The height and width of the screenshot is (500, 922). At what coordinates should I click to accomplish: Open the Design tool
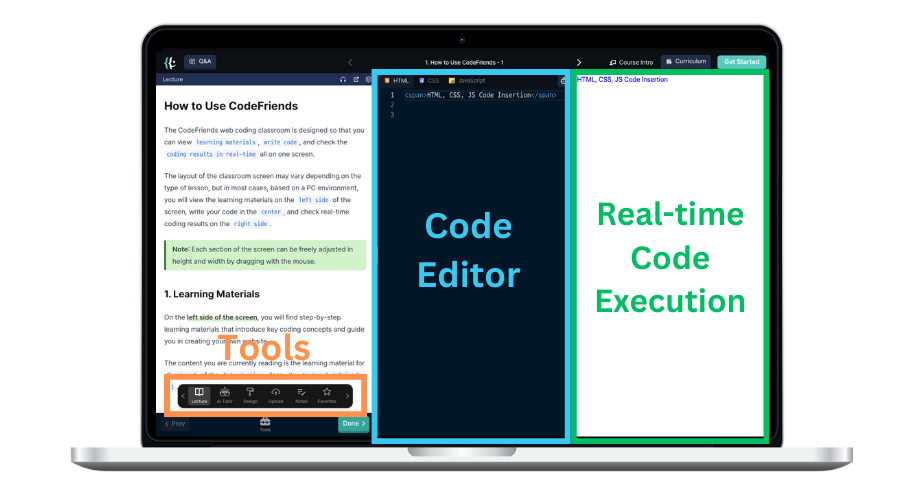point(250,395)
